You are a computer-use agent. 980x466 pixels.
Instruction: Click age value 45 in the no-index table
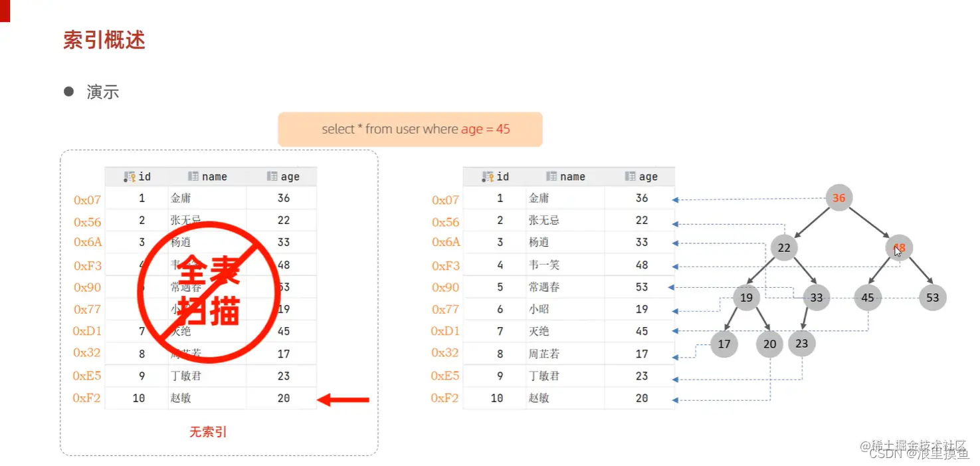tap(284, 331)
